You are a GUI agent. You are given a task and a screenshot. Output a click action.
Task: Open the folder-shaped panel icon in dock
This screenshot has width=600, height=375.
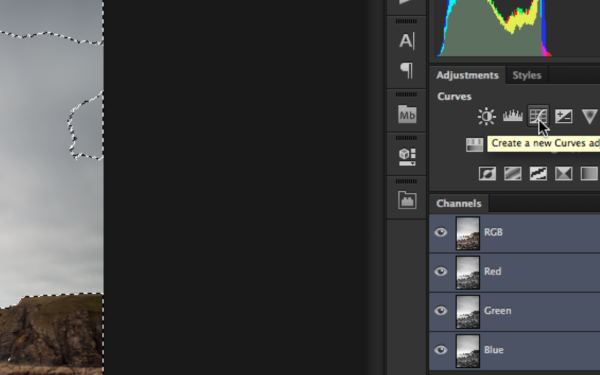tap(407, 200)
